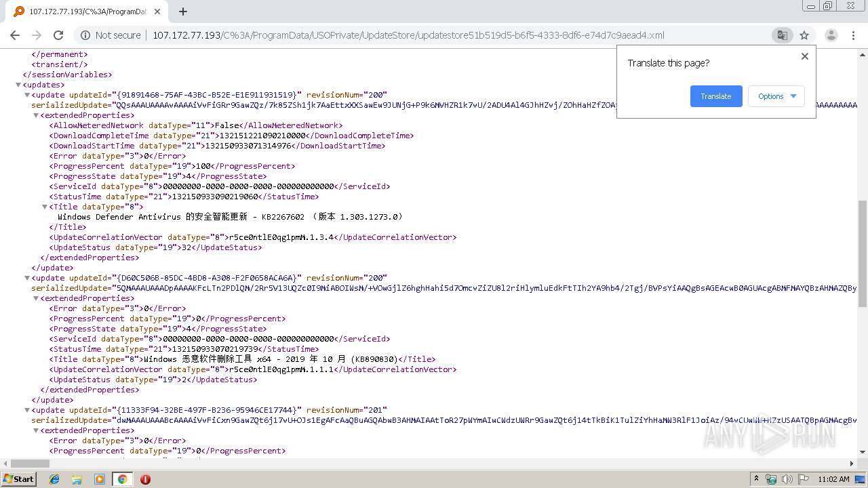The height and width of the screenshot is (488, 868).
Task: Select the DownloadStartTime value line
Action: (218, 146)
